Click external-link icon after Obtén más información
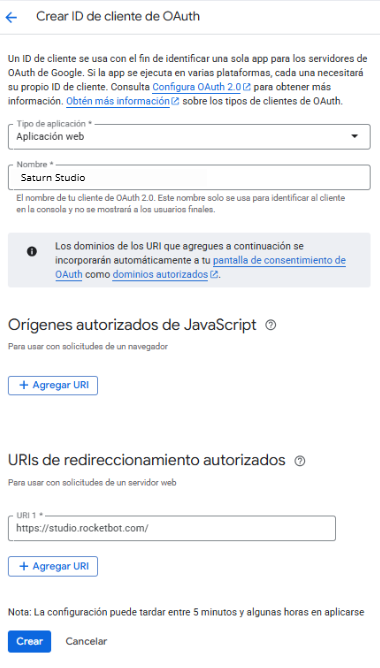This screenshot has width=380, height=668. click(175, 101)
